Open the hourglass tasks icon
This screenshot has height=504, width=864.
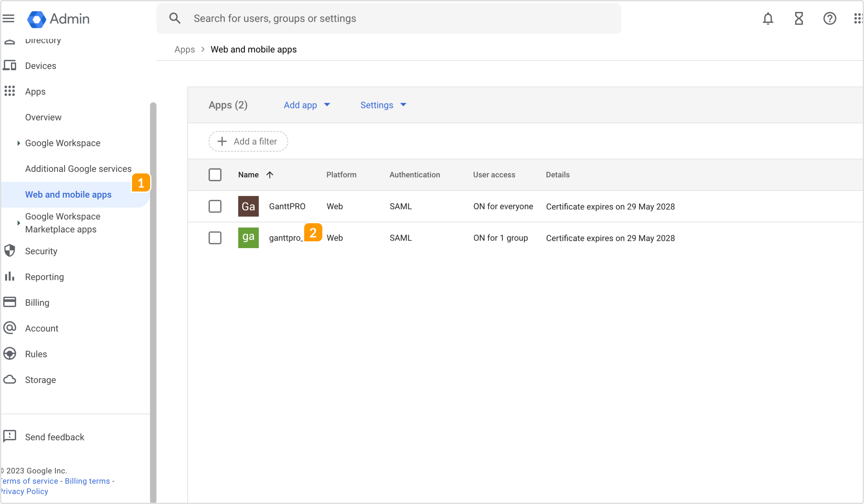click(x=799, y=18)
